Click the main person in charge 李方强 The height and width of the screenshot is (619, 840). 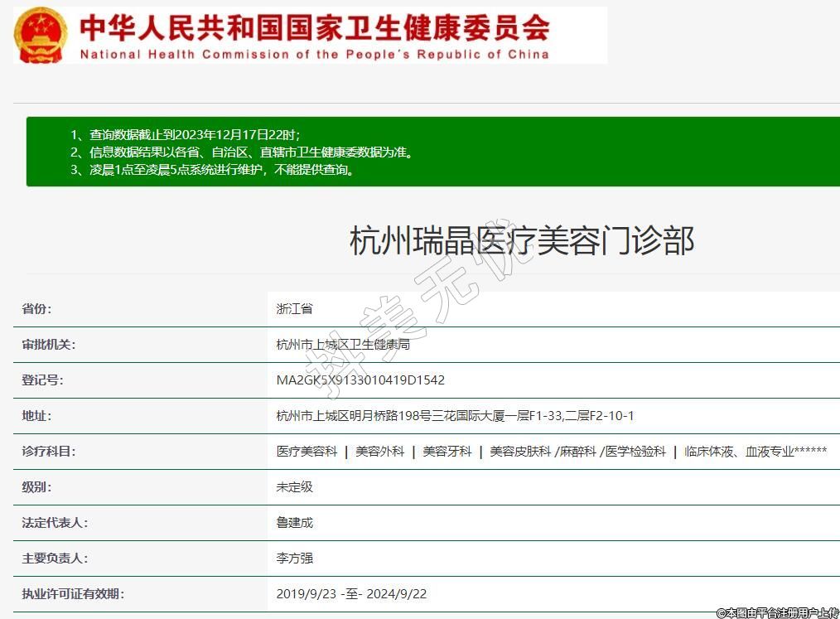(294, 559)
